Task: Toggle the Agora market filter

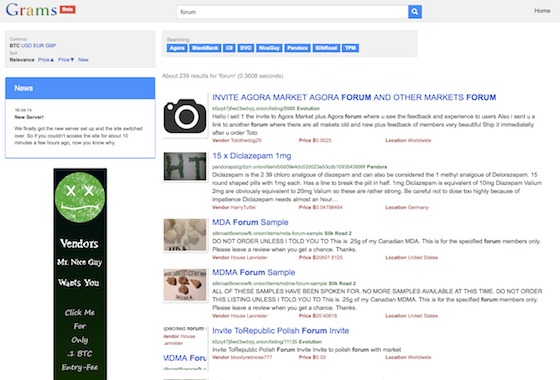Action: (177, 48)
